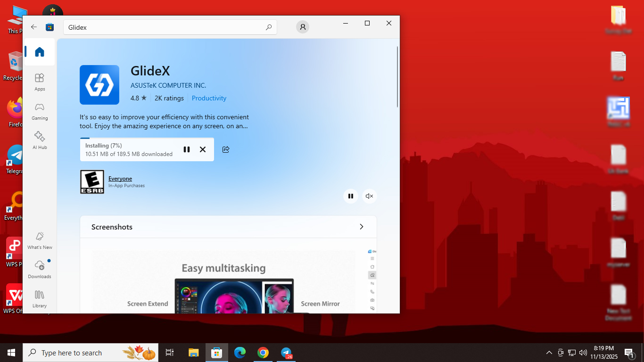Click the Store search field containing Glidex
Viewport: 644px width, 362px height.
coord(165,27)
